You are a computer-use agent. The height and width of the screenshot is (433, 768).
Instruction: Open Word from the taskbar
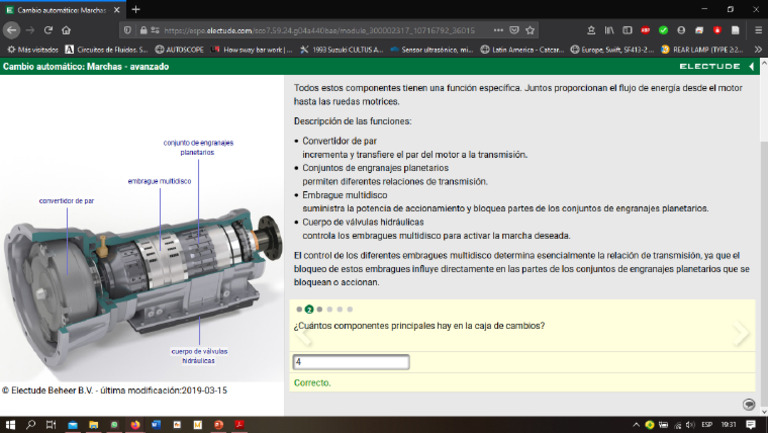click(156, 425)
